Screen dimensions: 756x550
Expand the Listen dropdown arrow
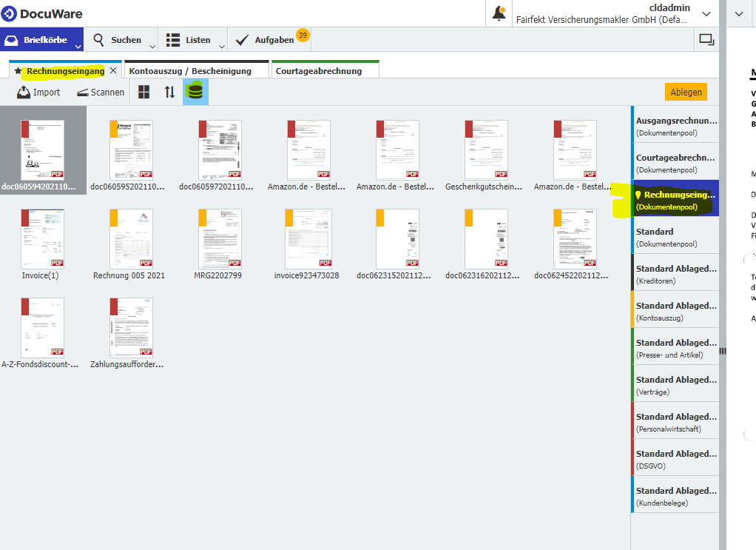pyautogui.click(x=222, y=46)
